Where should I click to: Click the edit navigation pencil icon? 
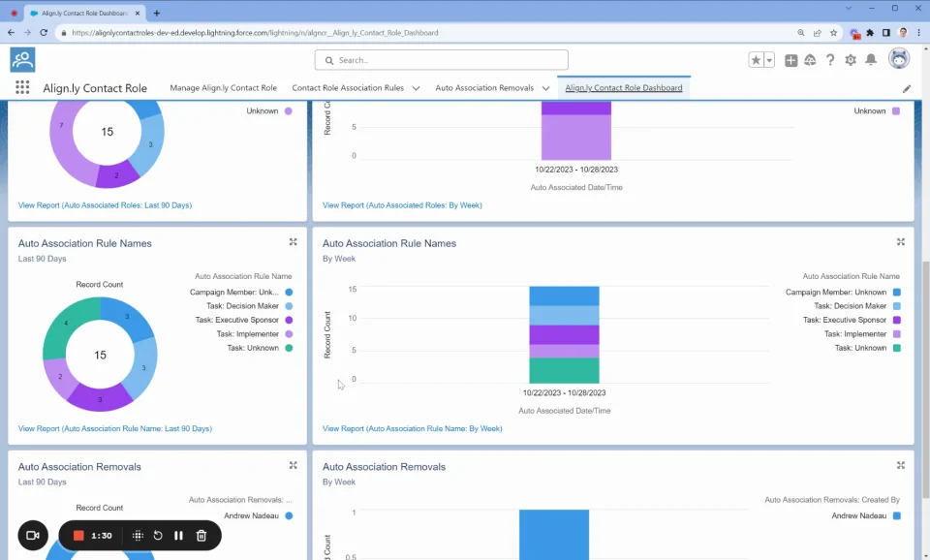click(907, 88)
